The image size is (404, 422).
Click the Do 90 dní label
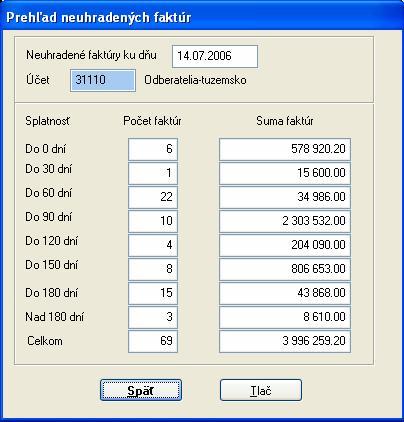(x=49, y=217)
